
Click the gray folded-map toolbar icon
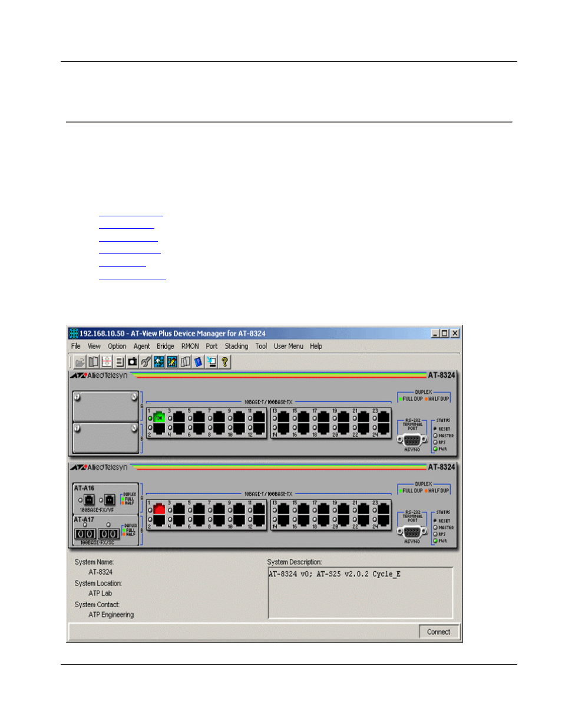(x=185, y=362)
